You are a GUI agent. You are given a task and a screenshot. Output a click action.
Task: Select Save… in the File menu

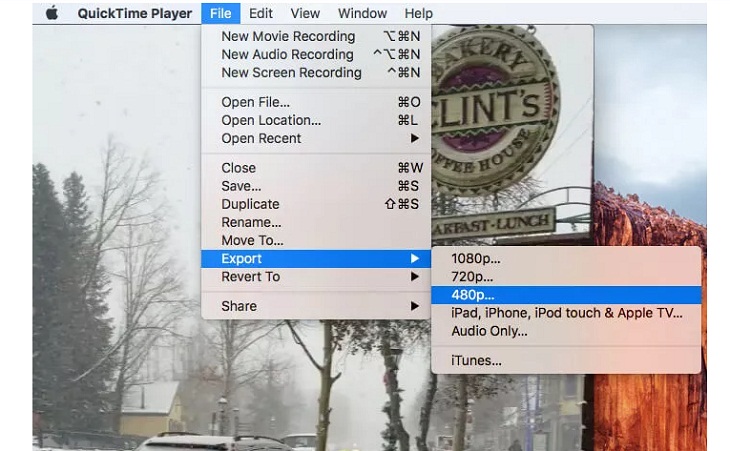pyautogui.click(x=316, y=186)
